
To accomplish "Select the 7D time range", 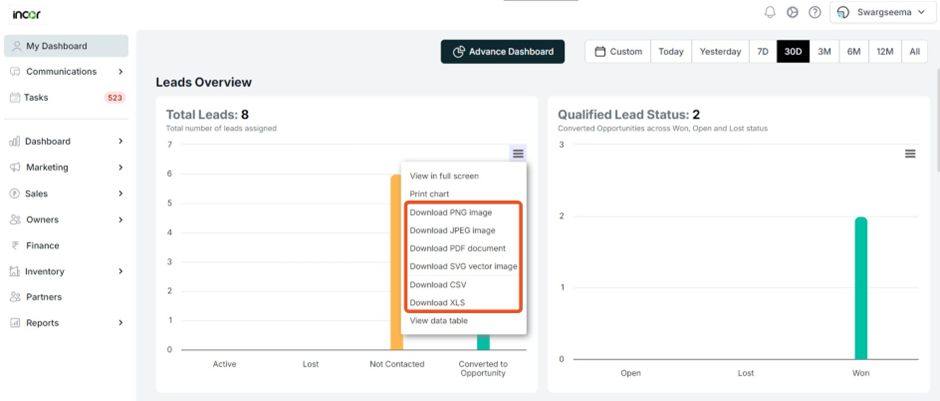I will (x=763, y=52).
